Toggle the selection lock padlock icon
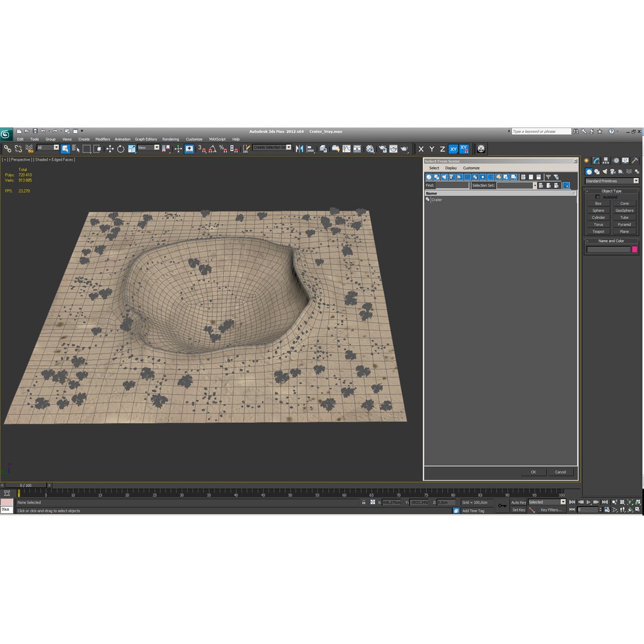 point(364,502)
